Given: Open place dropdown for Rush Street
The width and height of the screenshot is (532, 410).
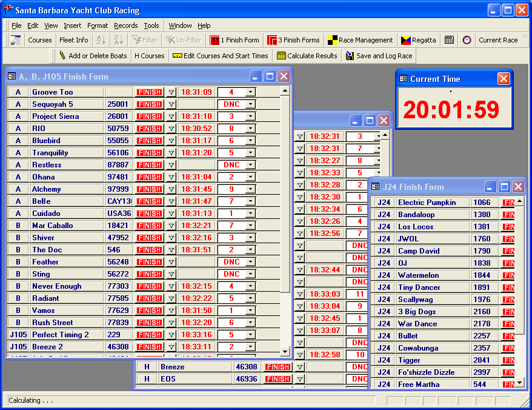Looking at the screenshot, I should [x=251, y=323].
